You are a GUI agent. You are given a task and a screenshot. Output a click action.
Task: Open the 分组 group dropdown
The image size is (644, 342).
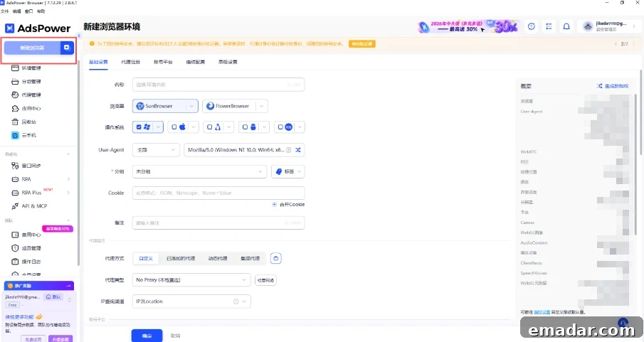pyautogui.click(x=199, y=171)
